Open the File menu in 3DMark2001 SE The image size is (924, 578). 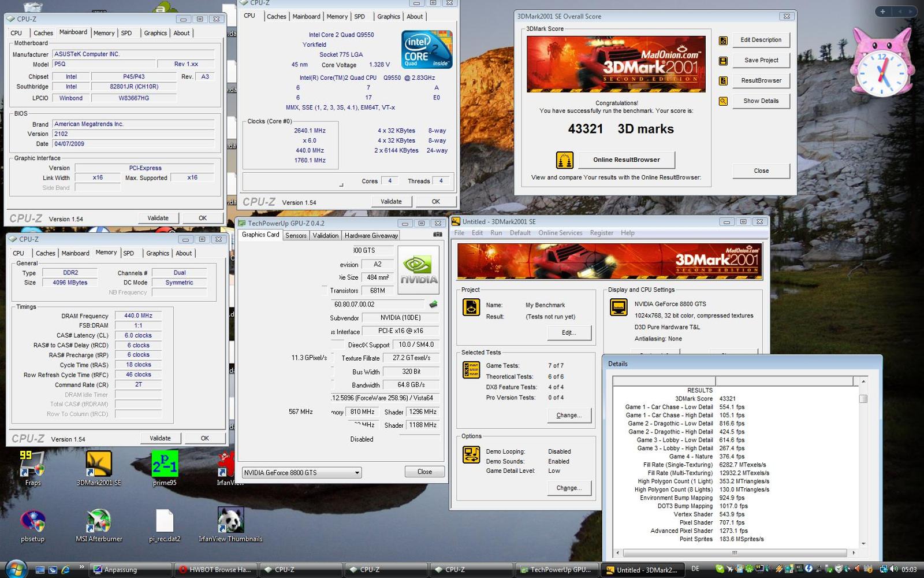(459, 233)
